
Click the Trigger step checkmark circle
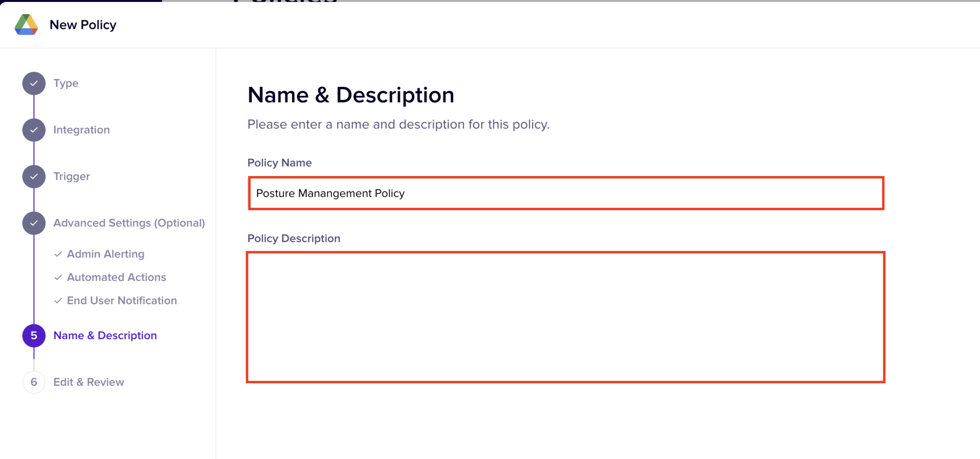(x=34, y=177)
